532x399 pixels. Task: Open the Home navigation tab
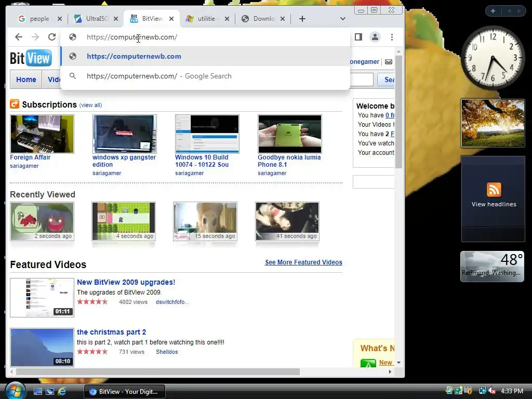pyautogui.click(x=26, y=79)
